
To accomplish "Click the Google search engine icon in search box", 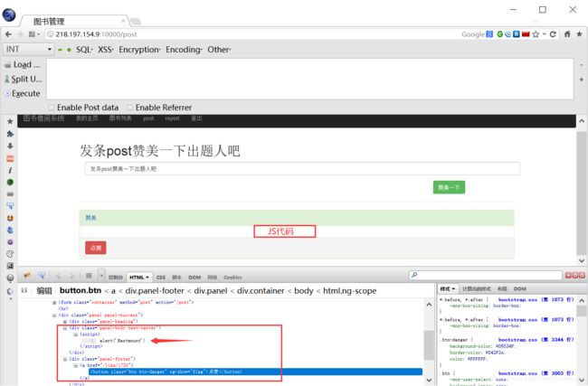I will point(489,34).
